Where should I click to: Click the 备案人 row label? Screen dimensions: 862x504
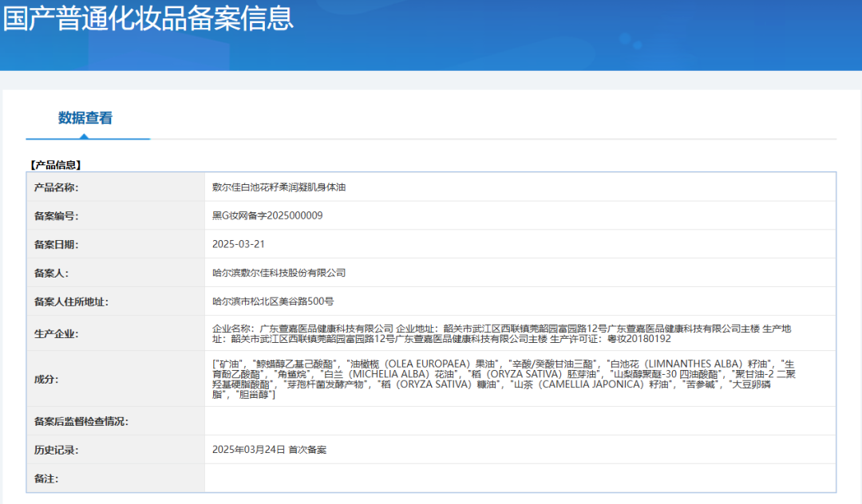click(52, 273)
